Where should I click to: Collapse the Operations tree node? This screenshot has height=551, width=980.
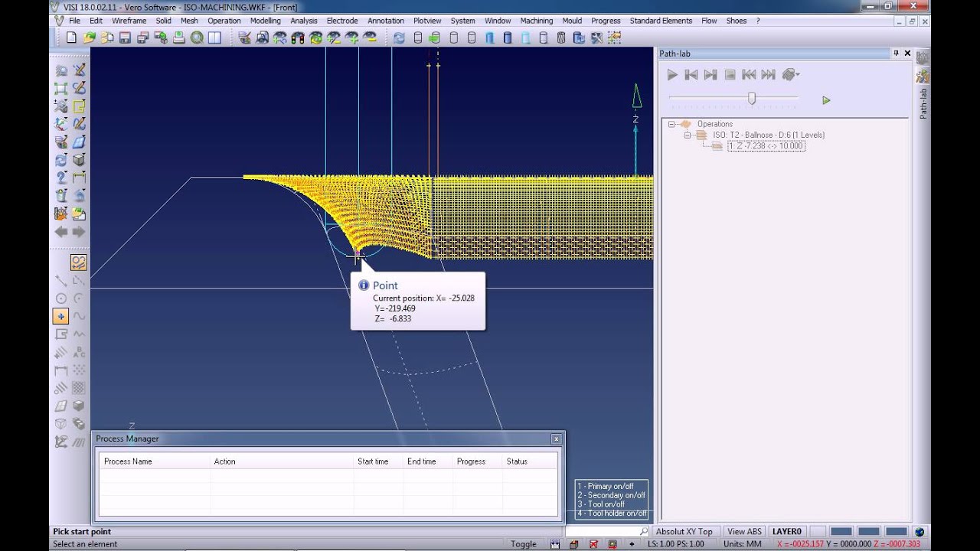coord(671,124)
